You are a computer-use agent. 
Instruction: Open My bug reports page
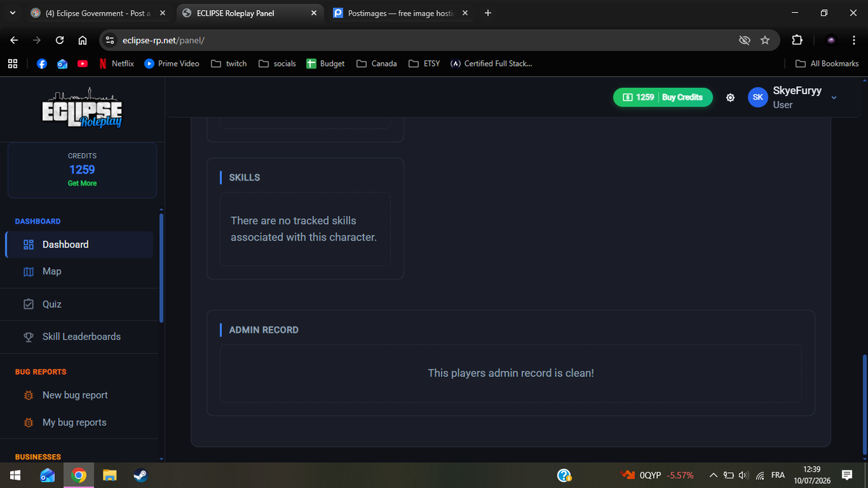coord(79,422)
